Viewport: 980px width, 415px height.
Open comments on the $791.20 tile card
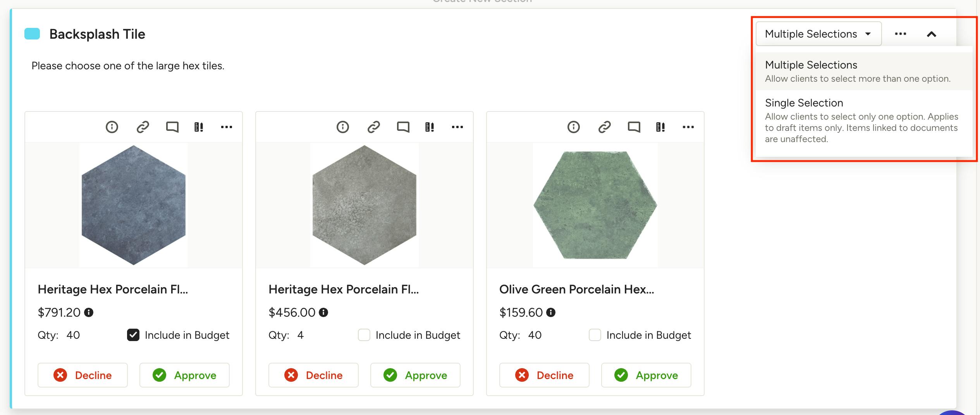coord(172,127)
